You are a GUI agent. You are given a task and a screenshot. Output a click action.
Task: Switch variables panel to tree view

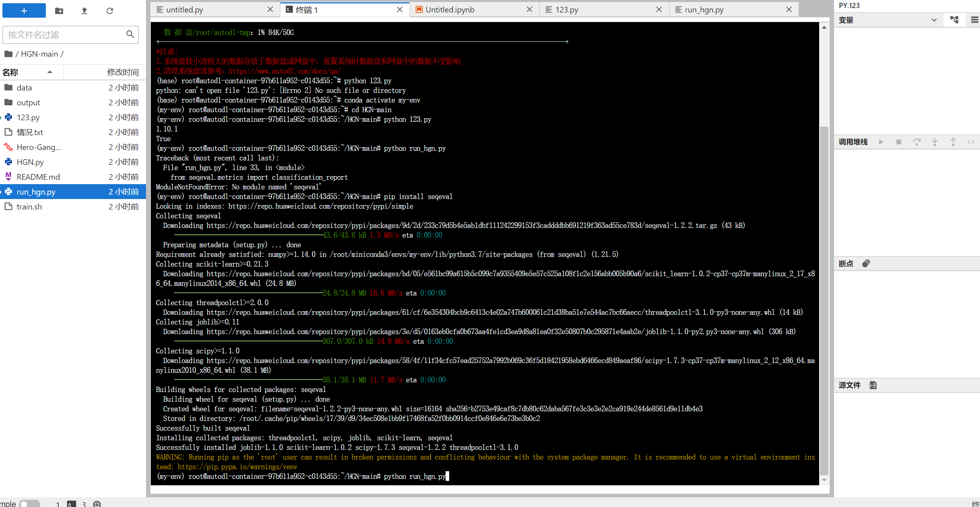pyautogui.click(x=954, y=20)
